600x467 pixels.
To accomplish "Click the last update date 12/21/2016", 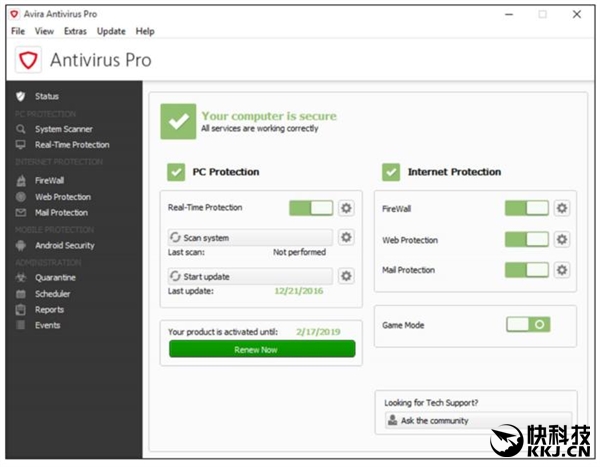I will 299,291.
